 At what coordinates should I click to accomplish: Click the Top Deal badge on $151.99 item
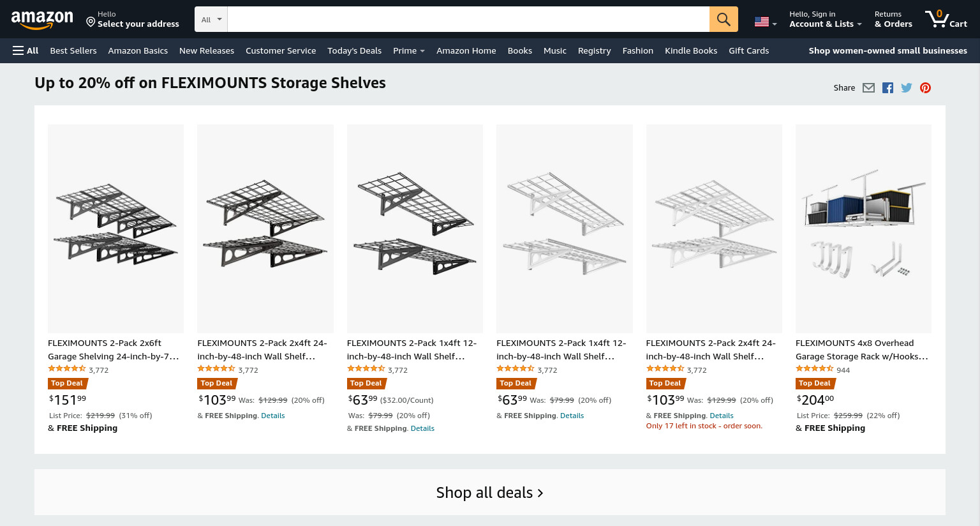tap(67, 384)
